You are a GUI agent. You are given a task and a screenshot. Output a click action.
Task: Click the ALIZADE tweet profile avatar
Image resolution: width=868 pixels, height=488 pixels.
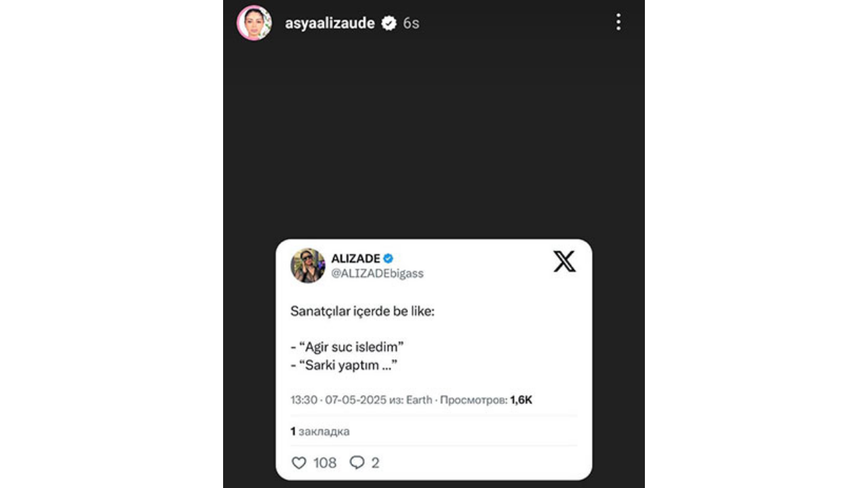[x=308, y=265]
